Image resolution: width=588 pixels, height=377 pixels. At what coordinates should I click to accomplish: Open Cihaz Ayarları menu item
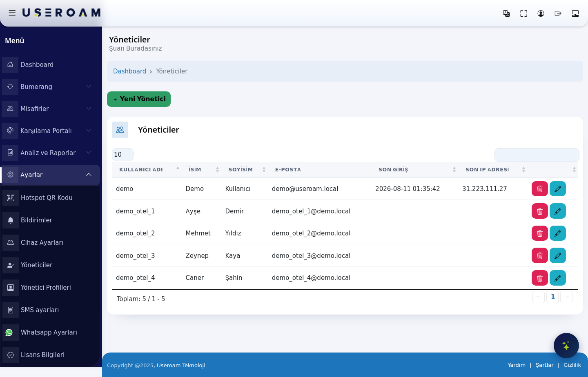pos(51,243)
